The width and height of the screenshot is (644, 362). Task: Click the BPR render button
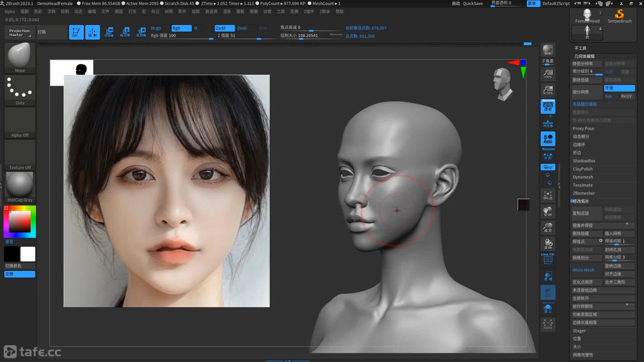click(x=548, y=50)
